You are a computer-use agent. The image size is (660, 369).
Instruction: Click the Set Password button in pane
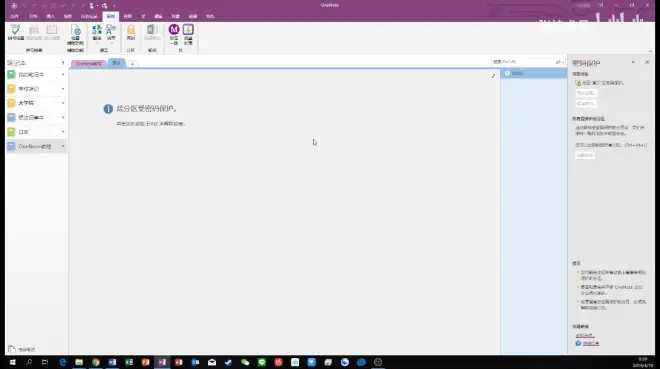586,93
